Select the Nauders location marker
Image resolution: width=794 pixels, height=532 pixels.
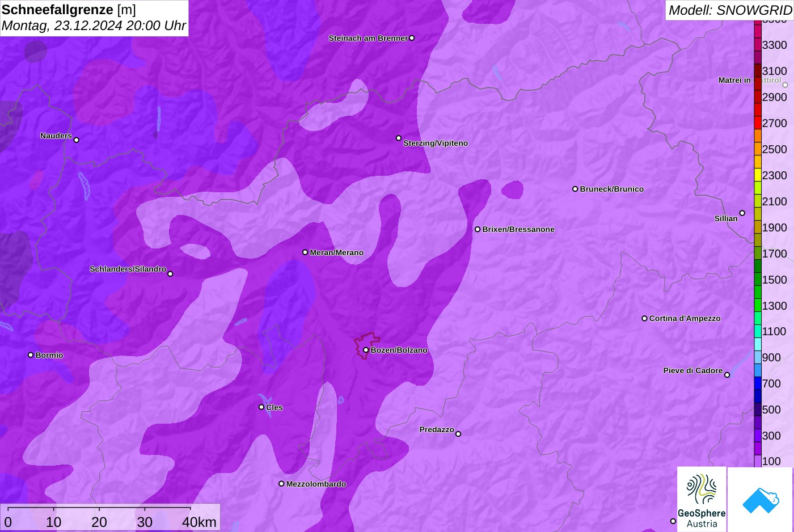77,140
